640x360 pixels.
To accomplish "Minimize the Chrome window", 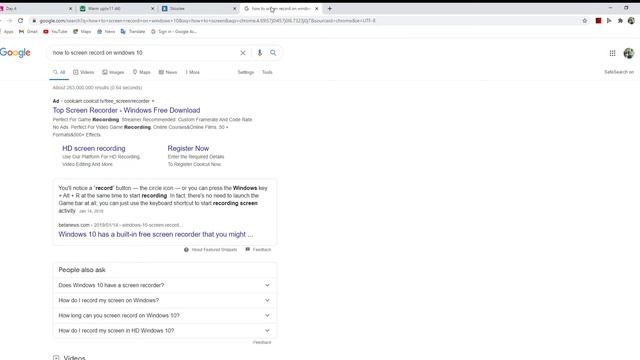I will click(610, 8).
